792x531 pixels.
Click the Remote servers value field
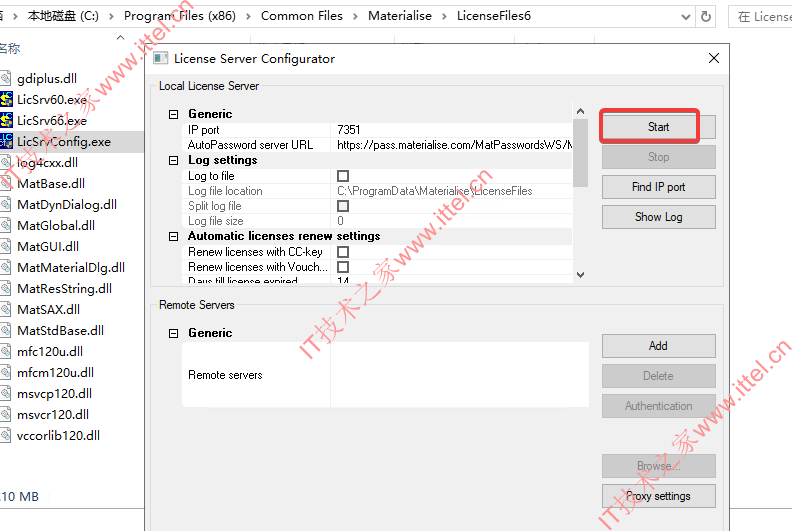tap(460, 375)
